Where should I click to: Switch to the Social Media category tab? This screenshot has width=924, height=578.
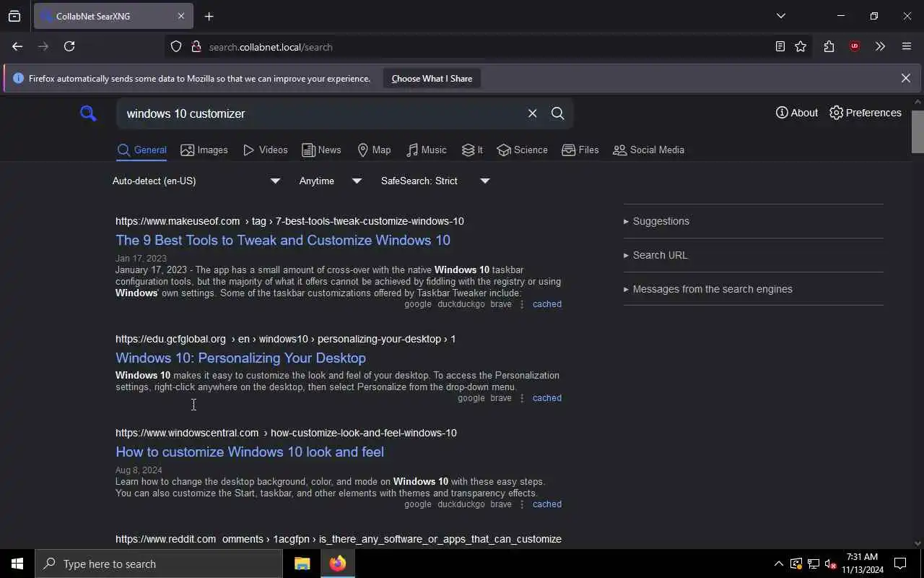pos(648,150)
